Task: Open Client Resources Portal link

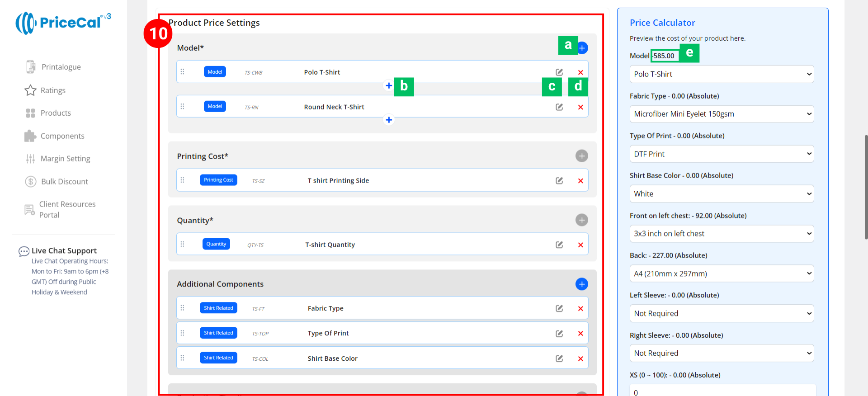Action: coord(67,210)
